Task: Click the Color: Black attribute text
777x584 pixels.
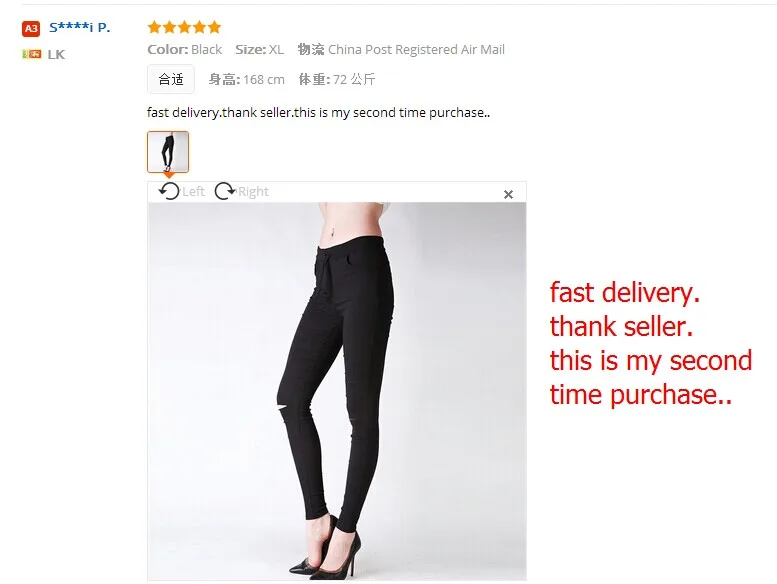Action: pos(184,50)
